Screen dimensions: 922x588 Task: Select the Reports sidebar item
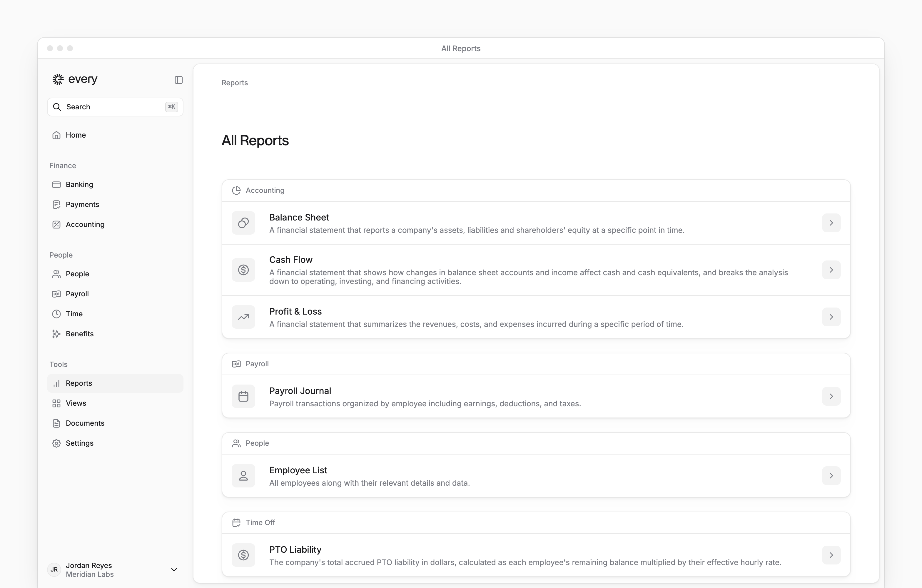point(115,383)
